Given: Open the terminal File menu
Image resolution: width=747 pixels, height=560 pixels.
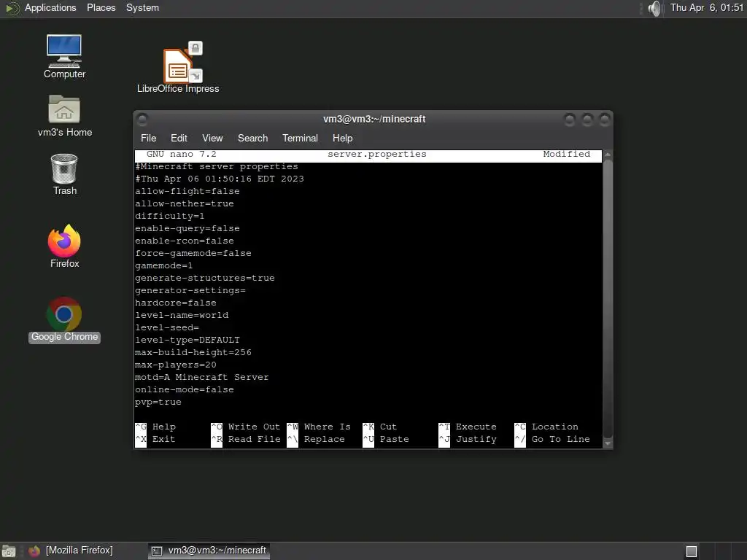Looking at the screenshot, I should pos(148,138).
